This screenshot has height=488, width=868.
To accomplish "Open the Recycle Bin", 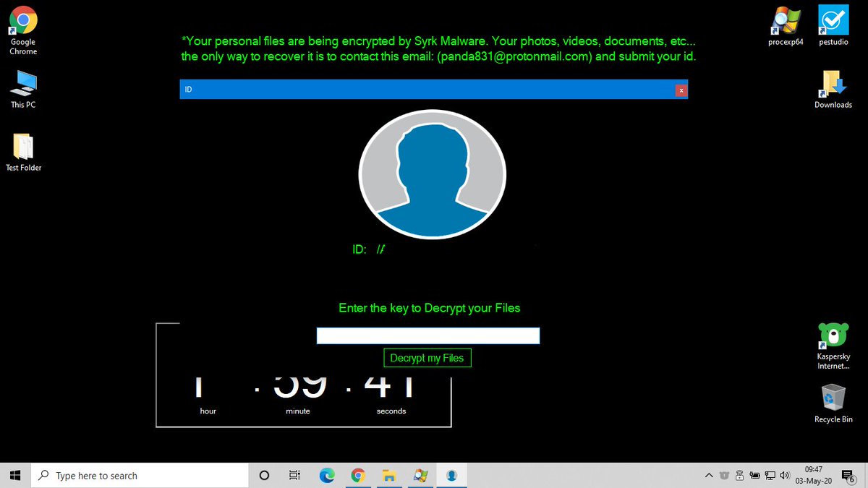I will point(833,403).
